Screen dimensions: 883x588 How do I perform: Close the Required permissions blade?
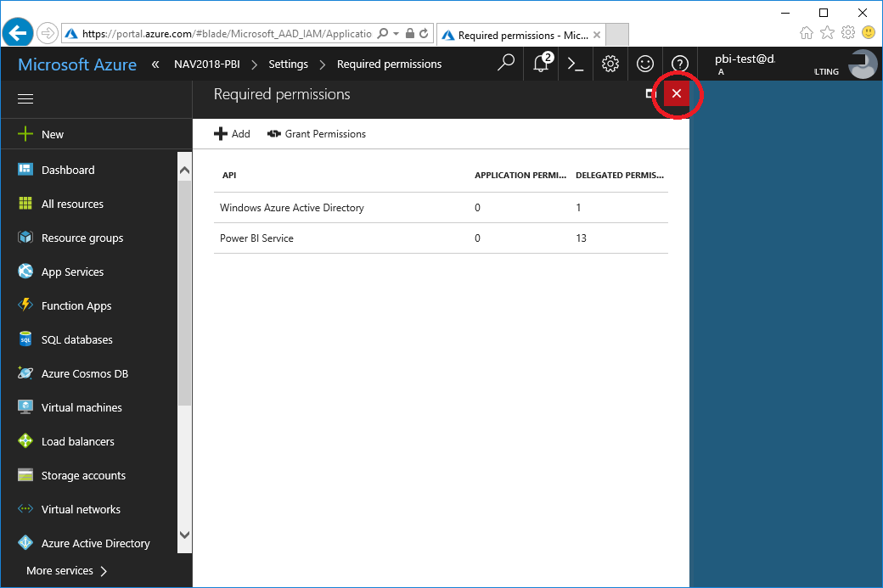(x=677, y=93)
